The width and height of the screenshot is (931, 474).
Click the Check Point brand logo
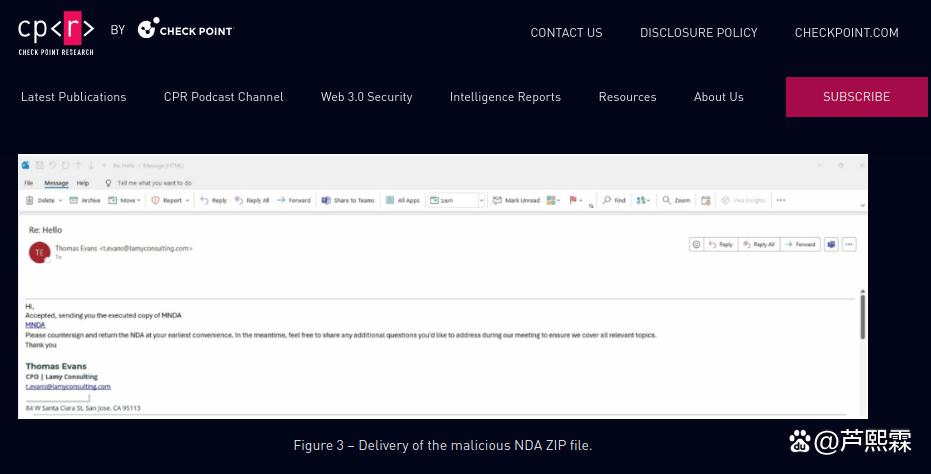tap(185, 29)
